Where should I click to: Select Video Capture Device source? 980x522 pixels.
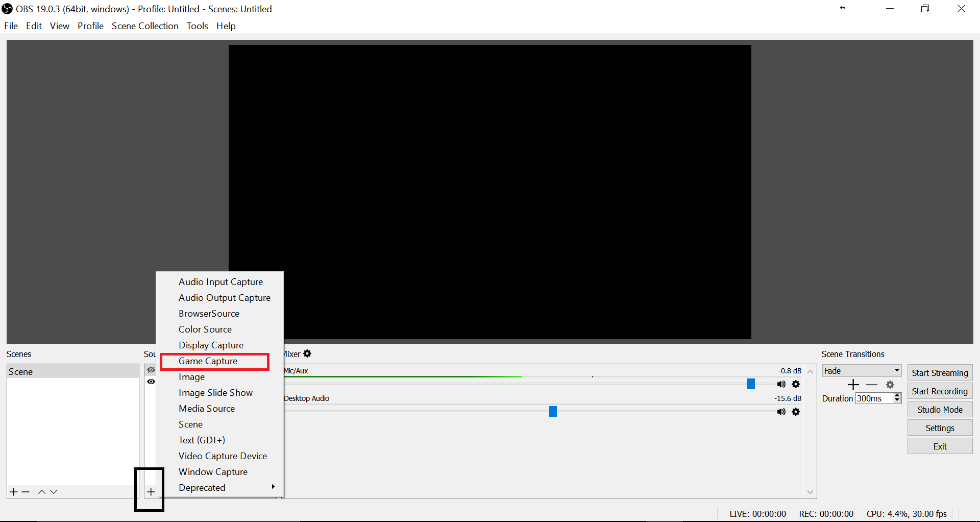(x=219, y=456)
